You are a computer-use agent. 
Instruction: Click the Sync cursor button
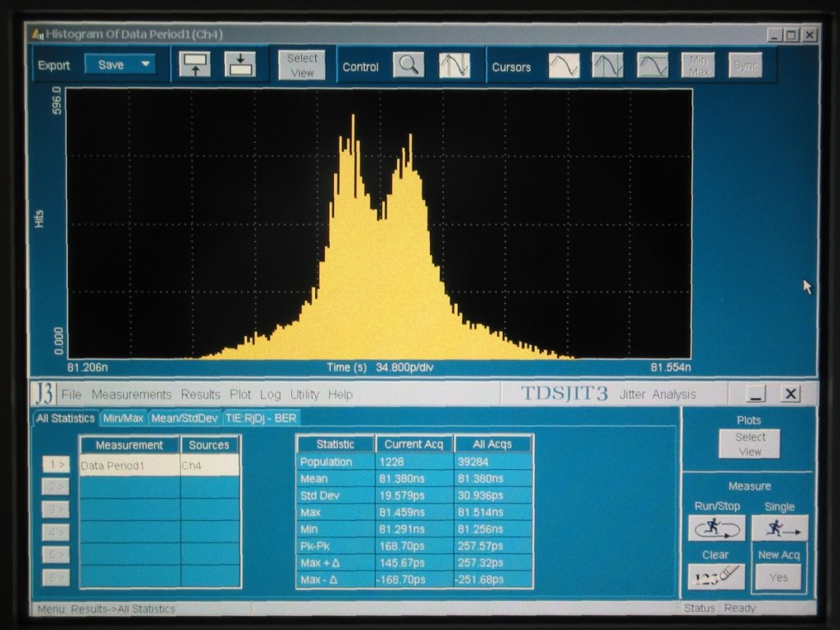(x=745, y=66)
